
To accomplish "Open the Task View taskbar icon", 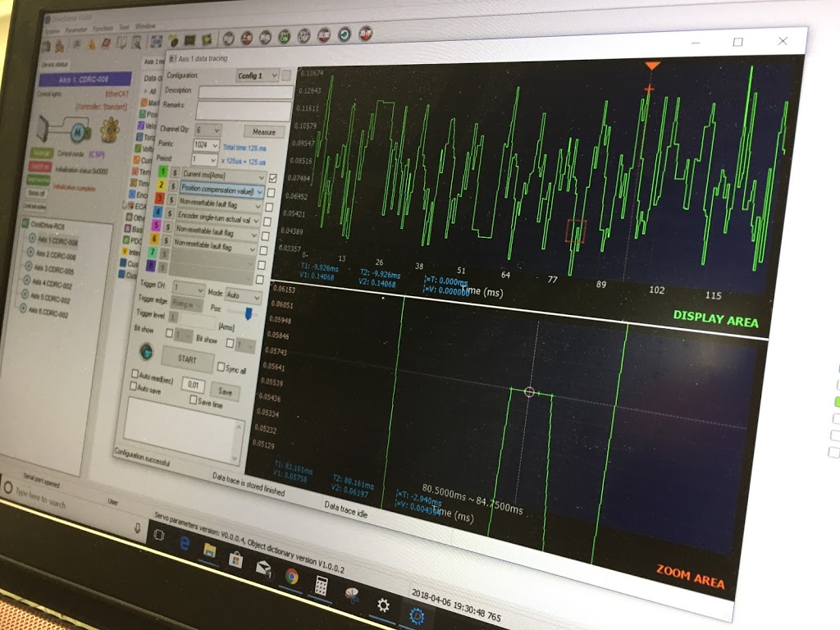I will point(158,535).
